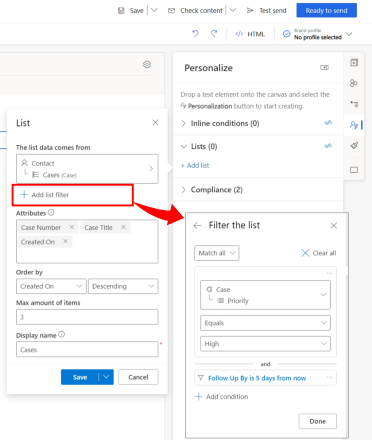Open the Descending sort order dropdown
This screenshot has height=440, width=372.
123,286
